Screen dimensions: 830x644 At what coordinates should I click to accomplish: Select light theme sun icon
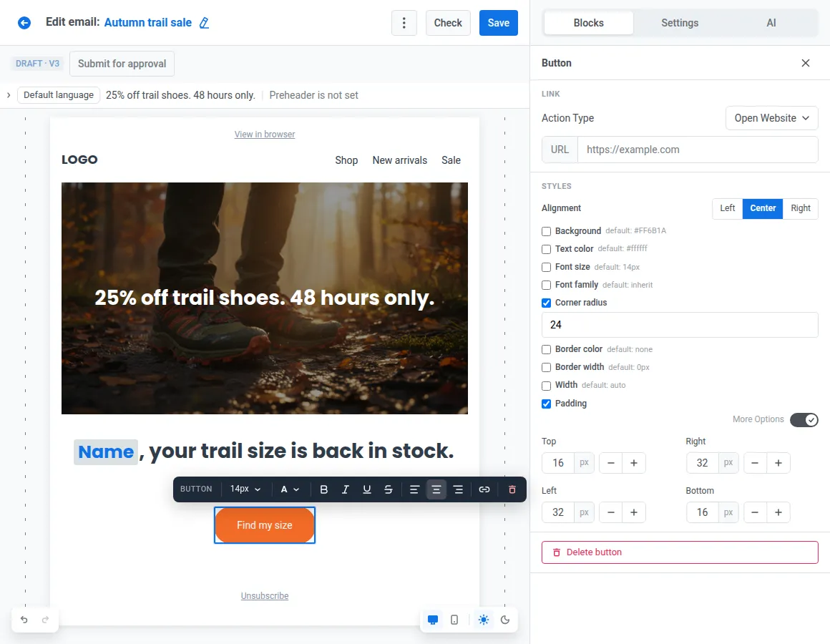(x=483, y=620)
